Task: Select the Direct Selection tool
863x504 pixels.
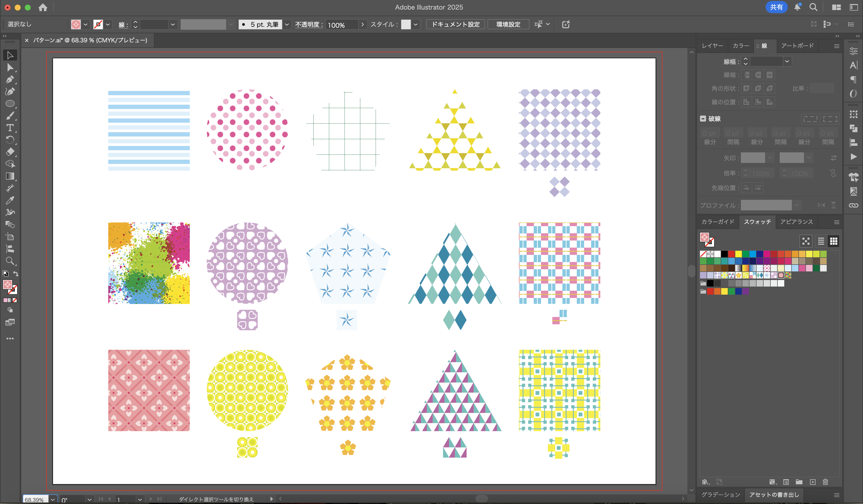Action: (10, 67)
